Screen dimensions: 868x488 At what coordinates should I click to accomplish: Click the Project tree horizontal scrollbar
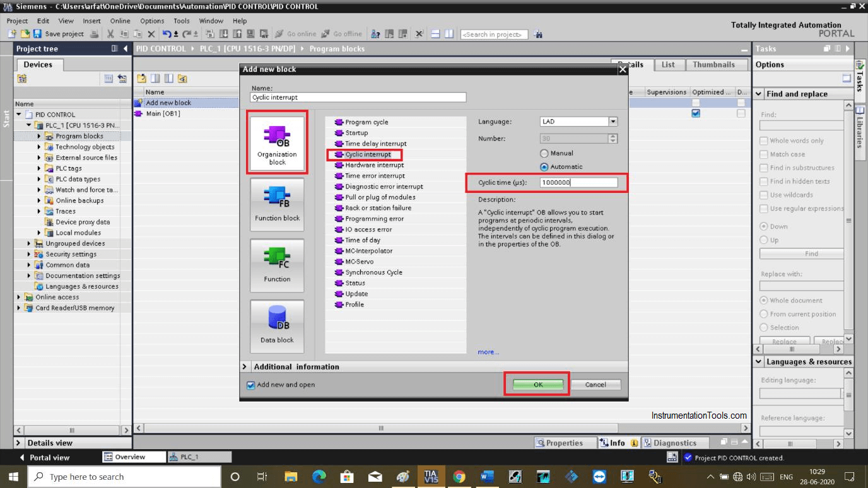click(72, 430)
